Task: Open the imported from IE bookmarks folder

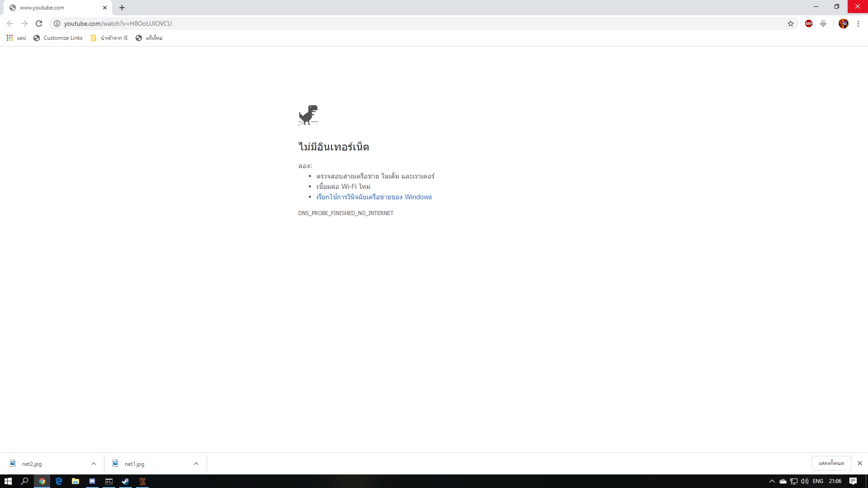Action: 109,38
